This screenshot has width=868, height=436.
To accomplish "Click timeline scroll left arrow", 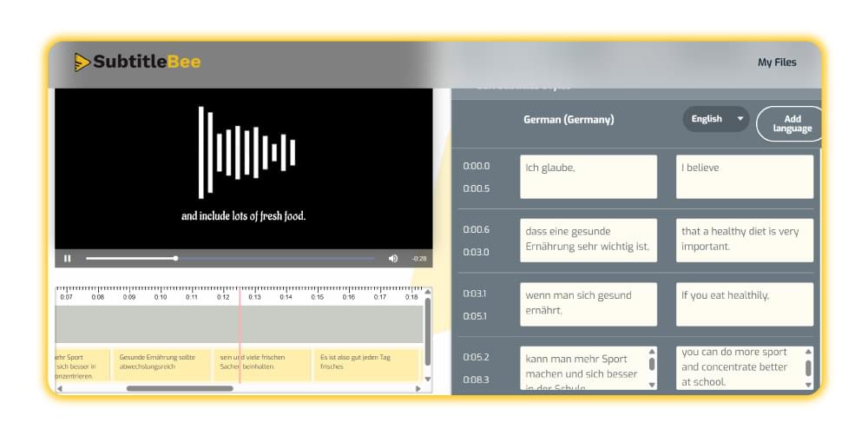I will pyautogui.click(x=60, y=389).
